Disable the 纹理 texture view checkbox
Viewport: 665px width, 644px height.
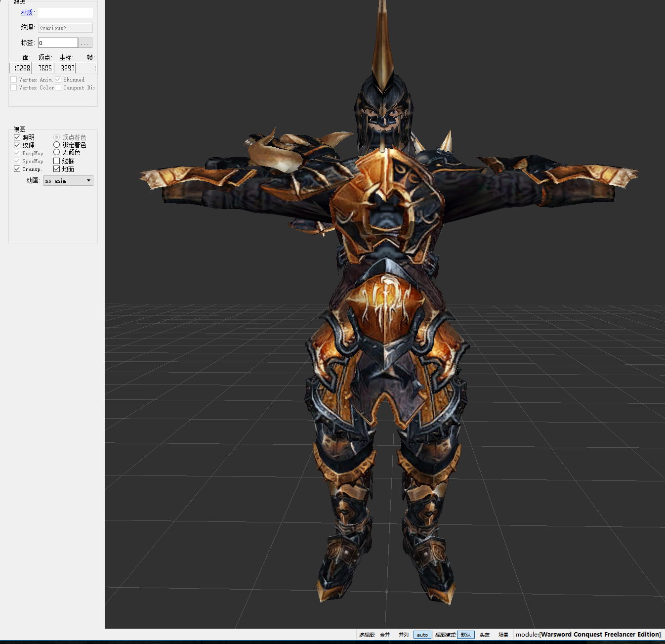pos(17,145)
